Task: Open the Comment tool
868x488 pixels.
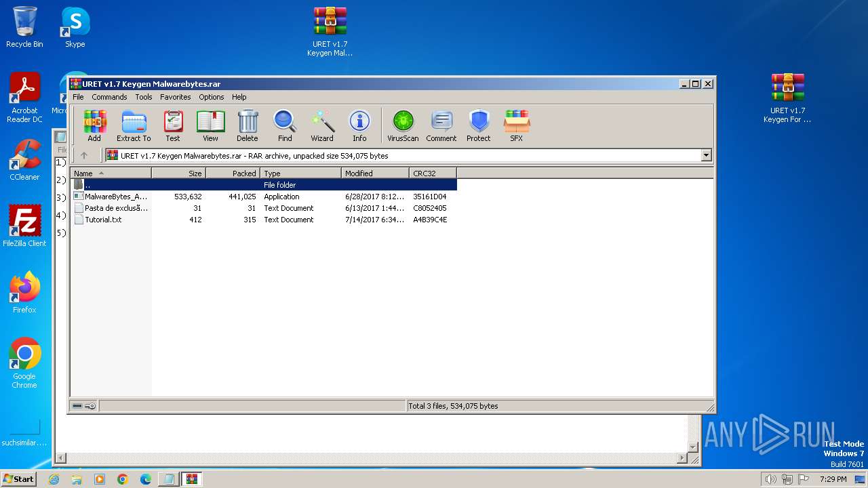Action: [x=441, y=126]
